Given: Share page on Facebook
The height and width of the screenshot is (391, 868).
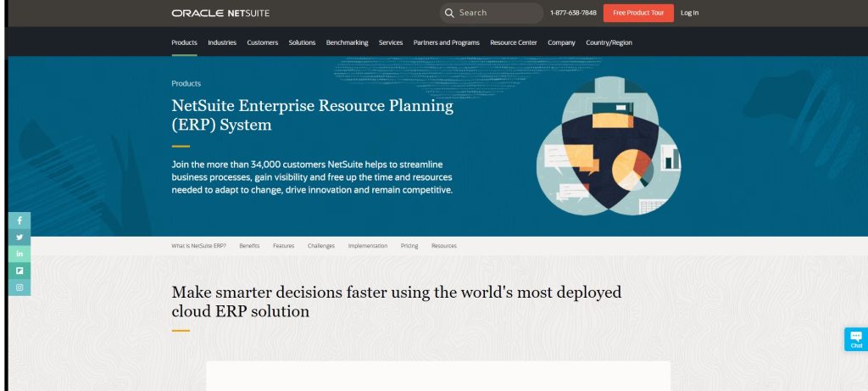Looking at the screenshot, I should click(19, 221).
